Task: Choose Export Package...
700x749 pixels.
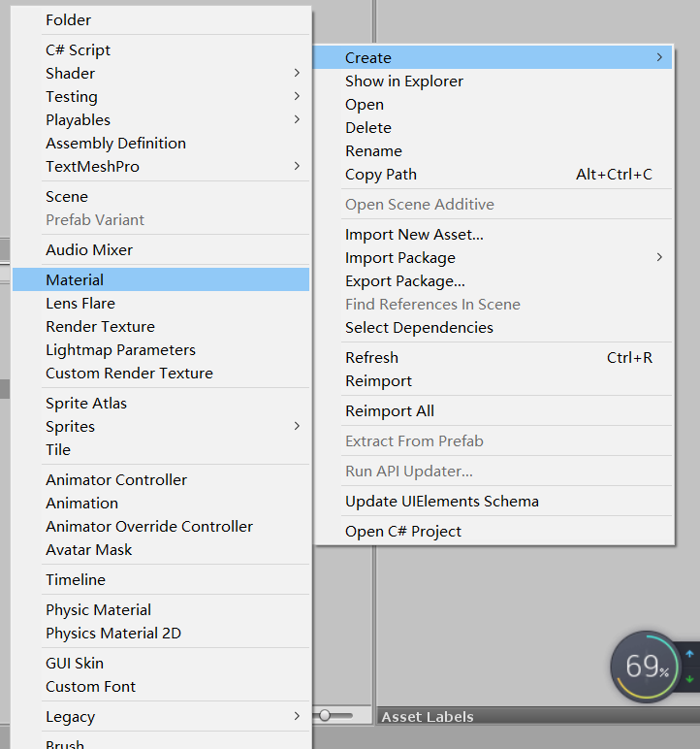Action: tap(493, 281)
